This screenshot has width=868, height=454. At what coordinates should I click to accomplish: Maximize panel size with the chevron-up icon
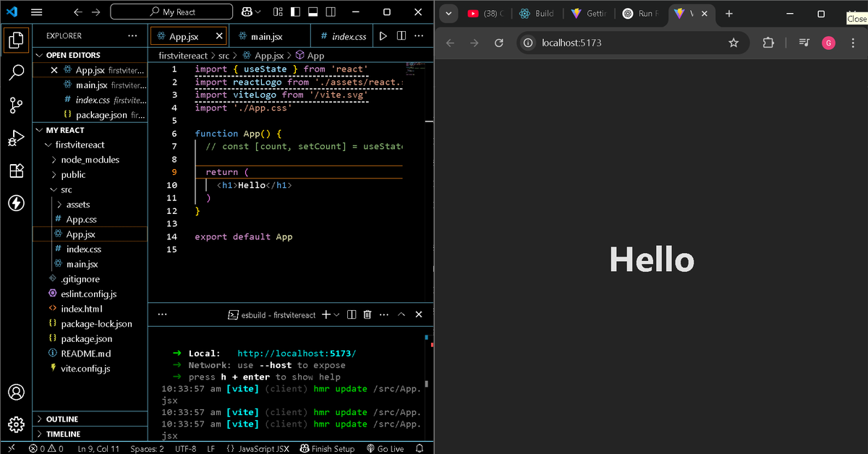(402, 314)
